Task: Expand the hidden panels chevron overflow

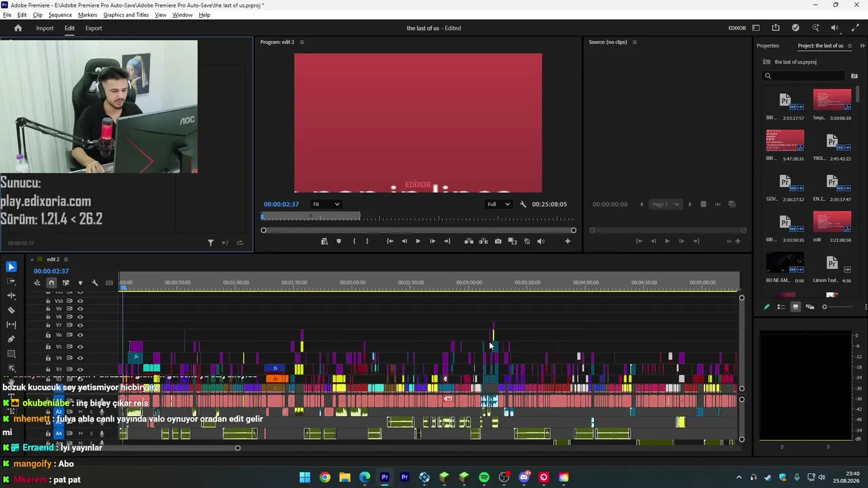Action: (x=862, y=46)
